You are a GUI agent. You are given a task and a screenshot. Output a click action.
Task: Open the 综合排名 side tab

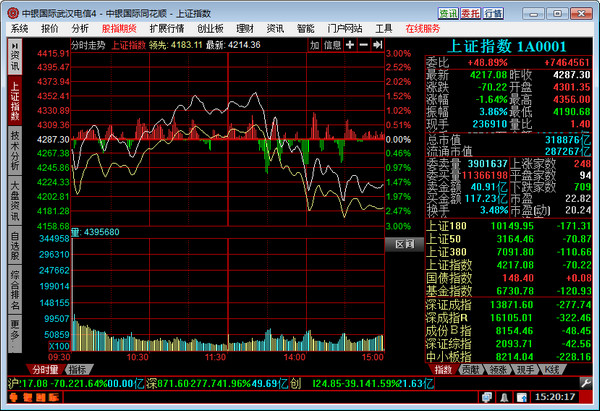[14, 290]
